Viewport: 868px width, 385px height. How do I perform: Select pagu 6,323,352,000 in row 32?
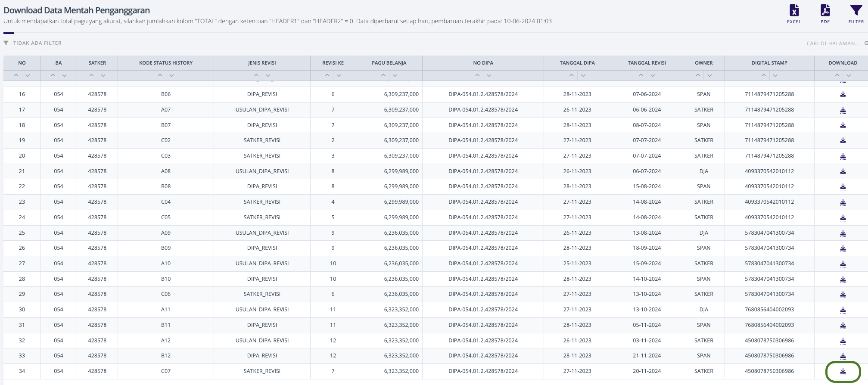(x=401, y=341)
